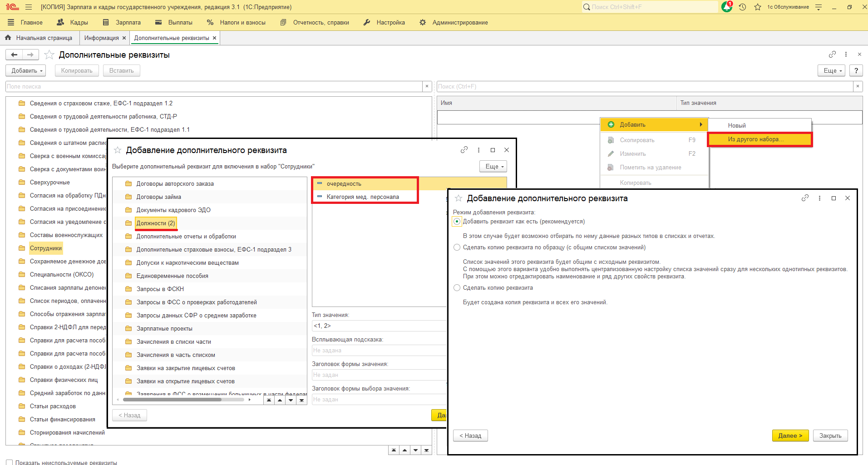
Task: Click < Назад in the left dialog
Action: pyautogui.click(x=129, y=416)
